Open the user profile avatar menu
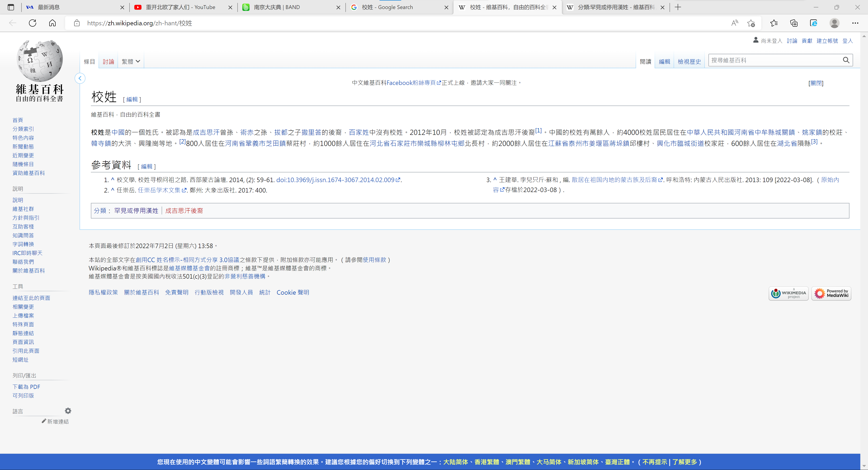This screenshot has width=868, height=470. point(834,23)
